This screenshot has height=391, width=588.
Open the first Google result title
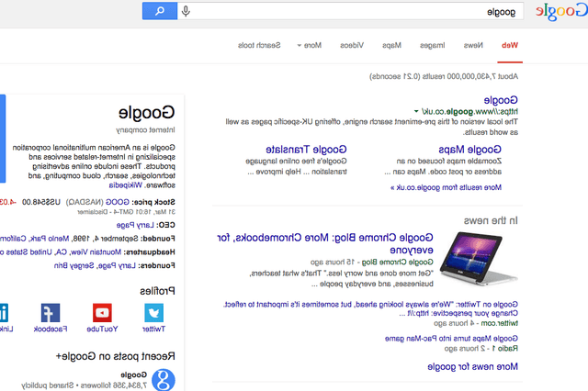[501, 100]
